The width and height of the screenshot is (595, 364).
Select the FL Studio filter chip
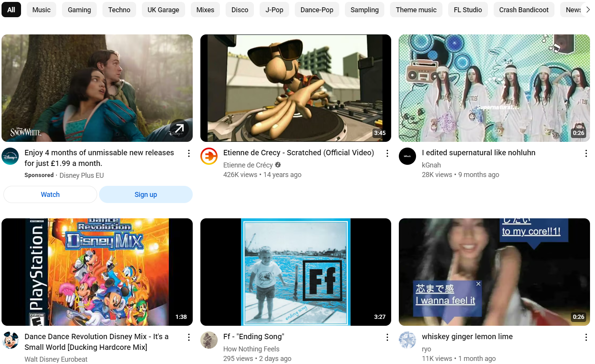468,10
